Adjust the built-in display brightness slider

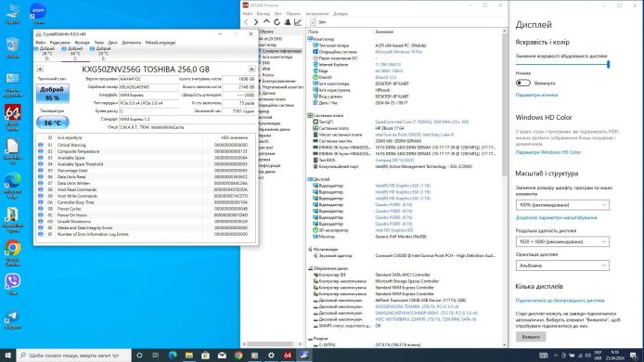click(562, 64)
